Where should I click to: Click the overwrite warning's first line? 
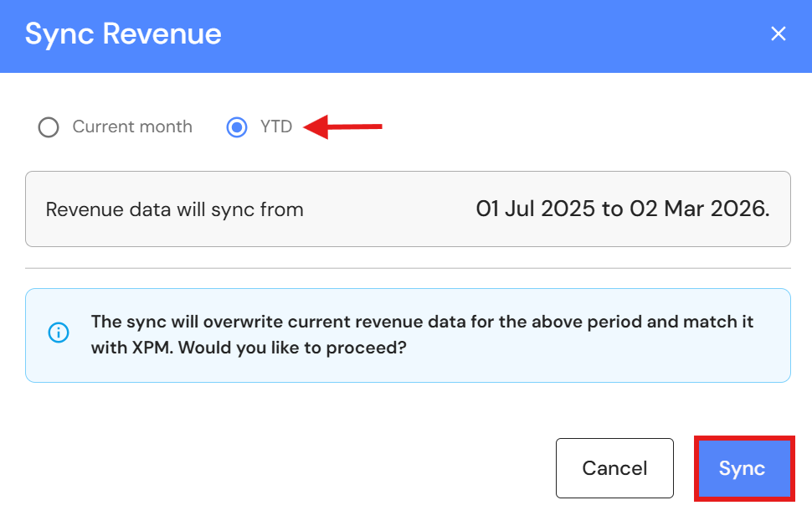422,322
